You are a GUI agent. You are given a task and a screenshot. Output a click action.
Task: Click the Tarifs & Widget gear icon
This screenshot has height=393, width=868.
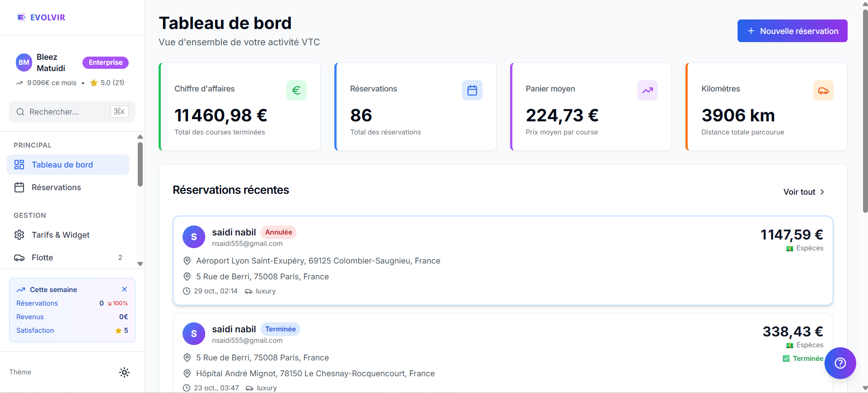tap(19, 235)
